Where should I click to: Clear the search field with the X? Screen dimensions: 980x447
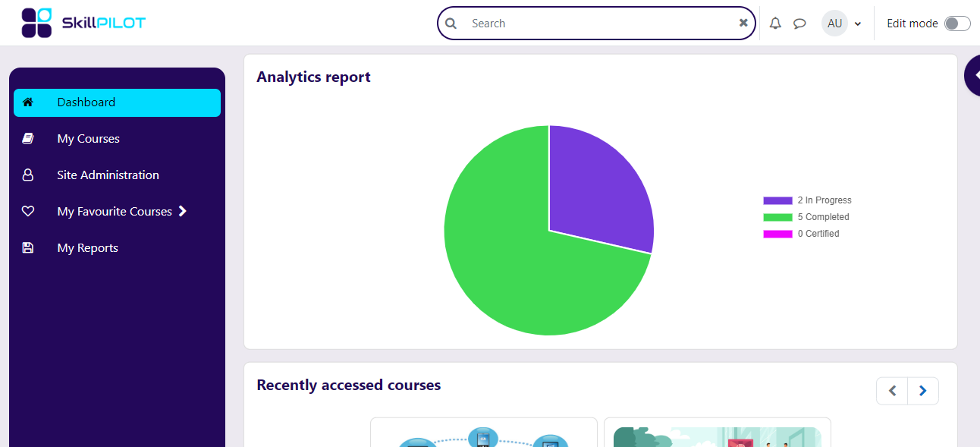tap(743, 23)
